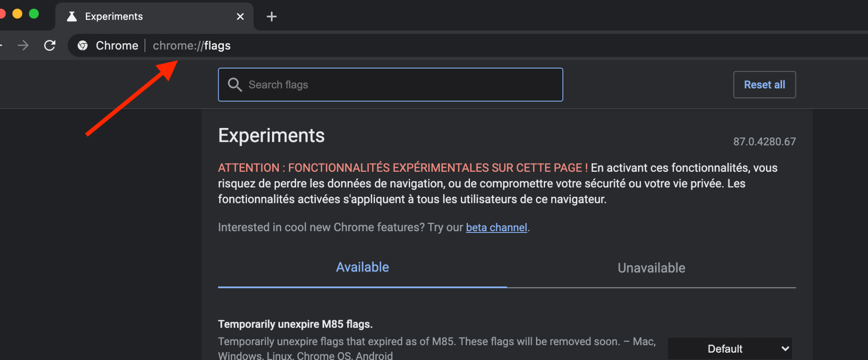Open the beta channel link
This screenshot has width=868, height=360.
[496, 227]
